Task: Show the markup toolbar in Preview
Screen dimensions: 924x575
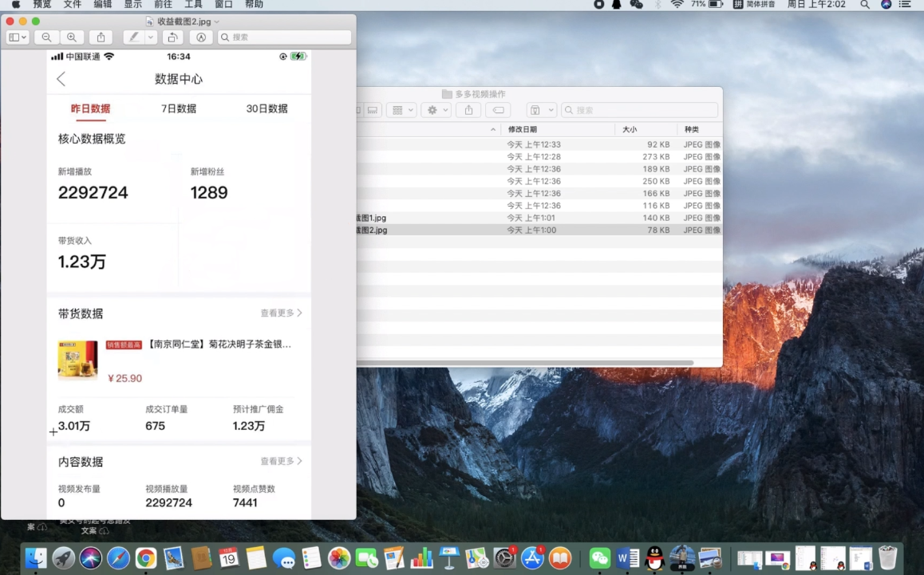Action: click(x=201, y=37)
